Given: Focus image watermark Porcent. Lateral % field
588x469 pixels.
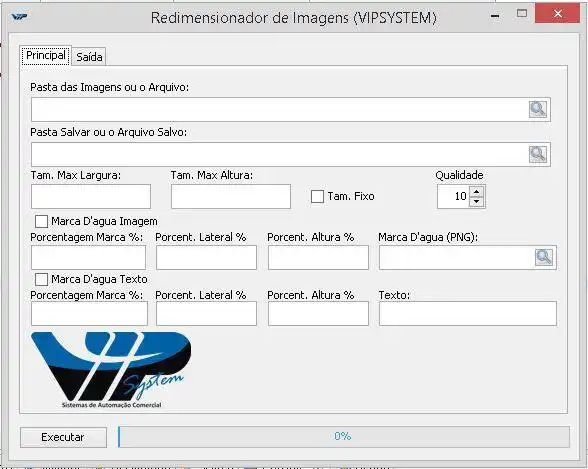Looking at the screenshot, I should pyautogui.click(x=206, y=257).
